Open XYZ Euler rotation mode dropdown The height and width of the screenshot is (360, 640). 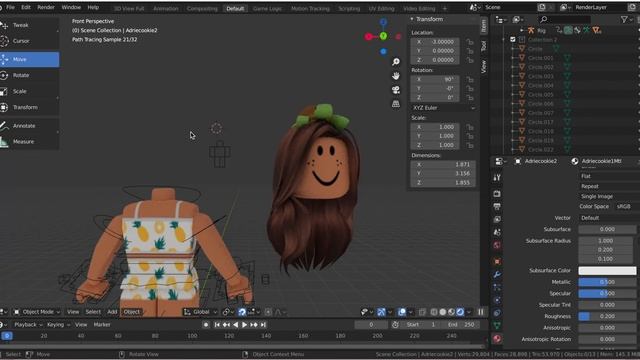click(x=443, y=108)
